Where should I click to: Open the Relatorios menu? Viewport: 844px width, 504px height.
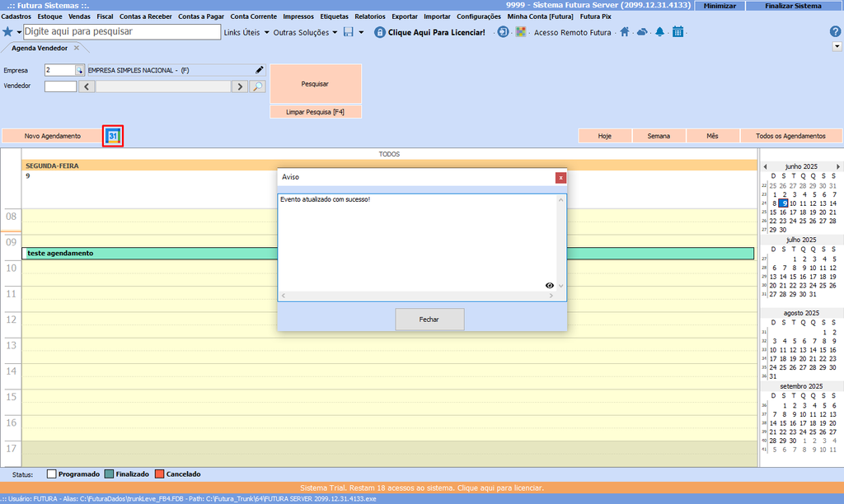pyautogui.click(x=370, y=16)
